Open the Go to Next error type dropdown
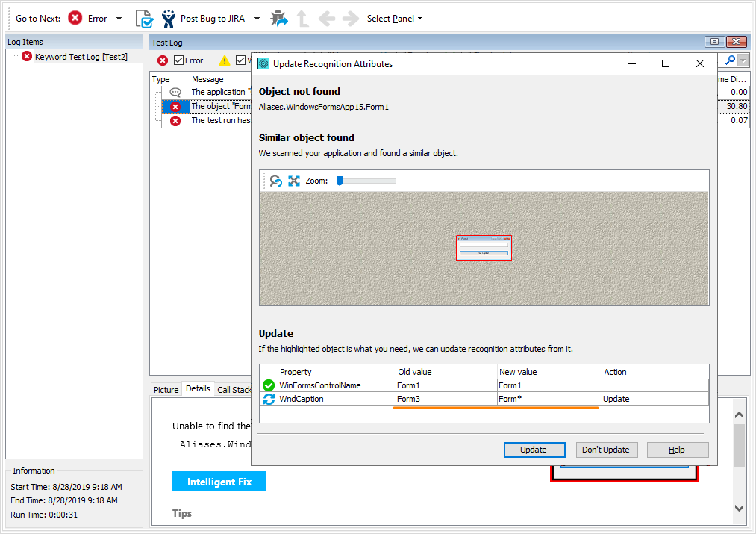This screenshot has width=756, height=534. tap(118, 18)
